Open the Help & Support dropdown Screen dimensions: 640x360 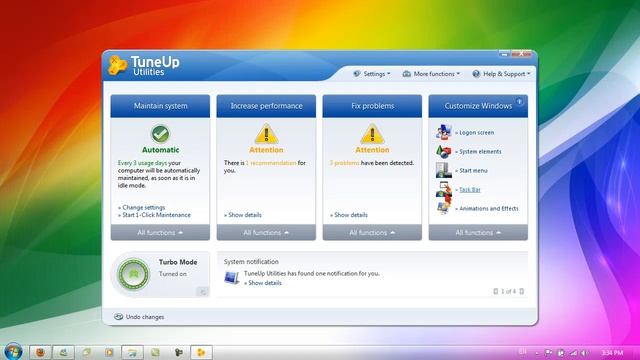point(501,74)
